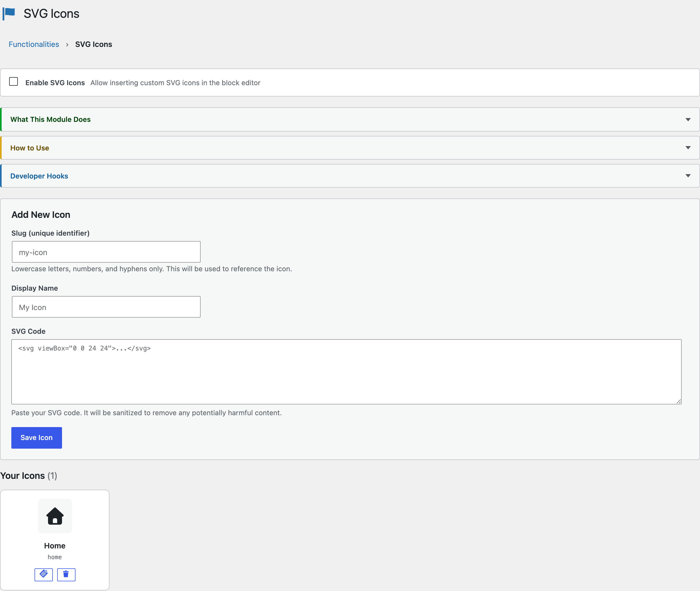Screen dimensions: 700x591
Task: Click the SVG Icons page title
Action: click(x=51, y=14)
